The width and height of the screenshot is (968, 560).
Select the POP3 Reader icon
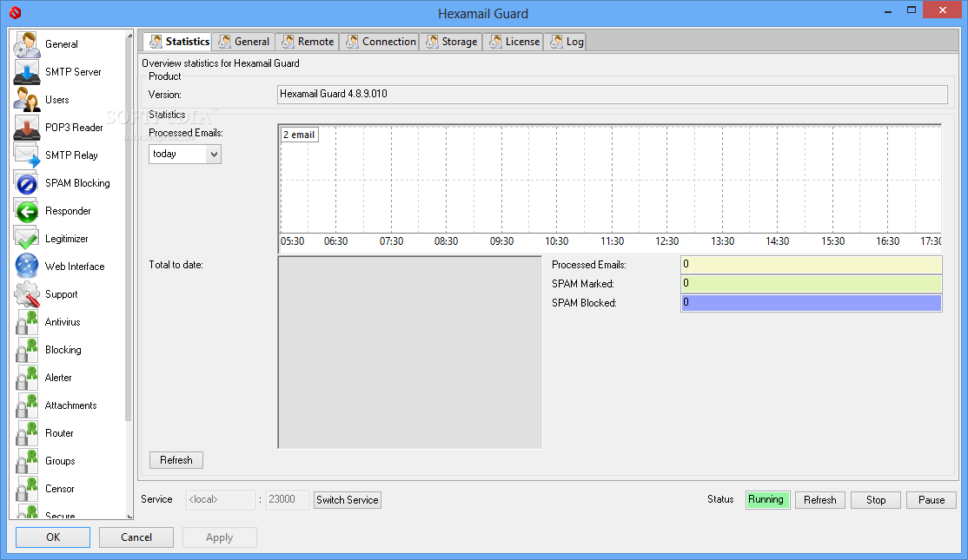pos(27,128)
